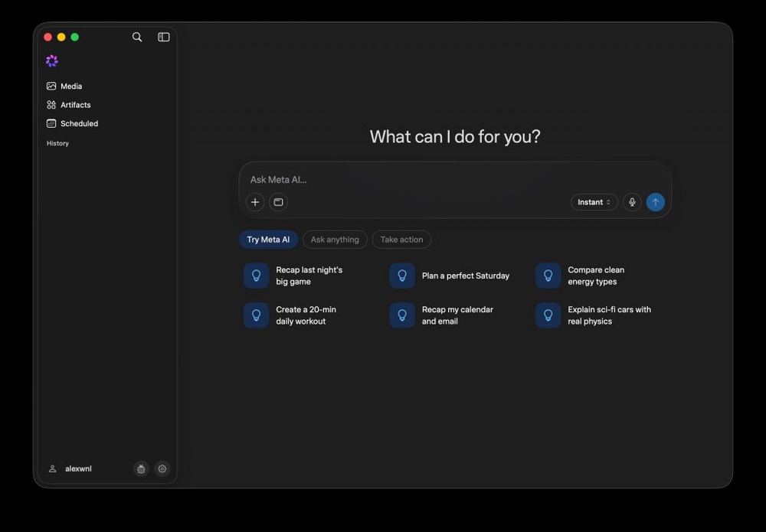Click the Meta AI logo
The width and height of the screenshot is (766, 532).
point(52,61)
